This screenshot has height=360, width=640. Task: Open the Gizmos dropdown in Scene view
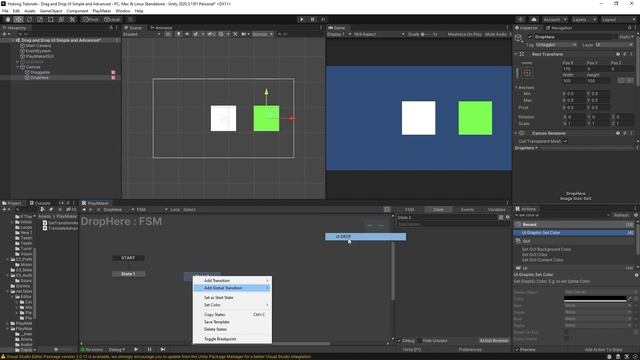pos(262,34)
